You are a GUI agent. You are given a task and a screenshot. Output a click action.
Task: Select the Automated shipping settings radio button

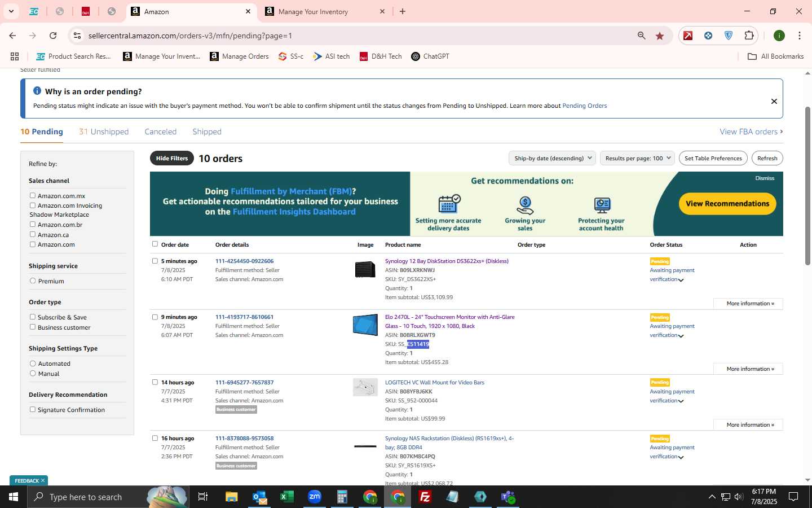(x=33, y=364)
